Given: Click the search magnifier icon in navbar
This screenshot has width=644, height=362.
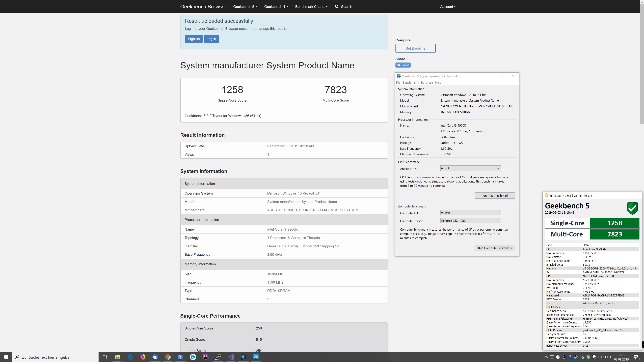Looking at the screenshot, I should tap(337, 7).
